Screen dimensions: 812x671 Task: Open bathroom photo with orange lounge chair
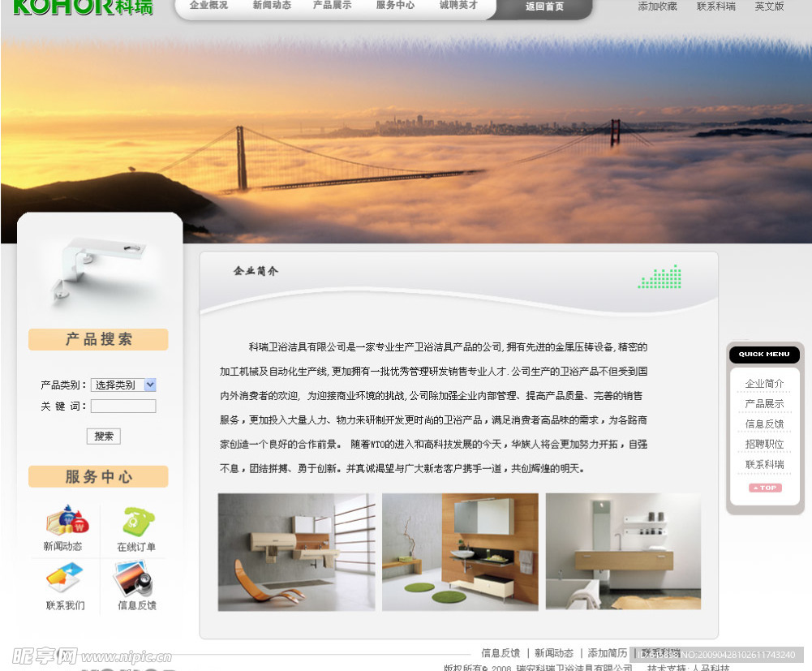(x=296, y=552)
